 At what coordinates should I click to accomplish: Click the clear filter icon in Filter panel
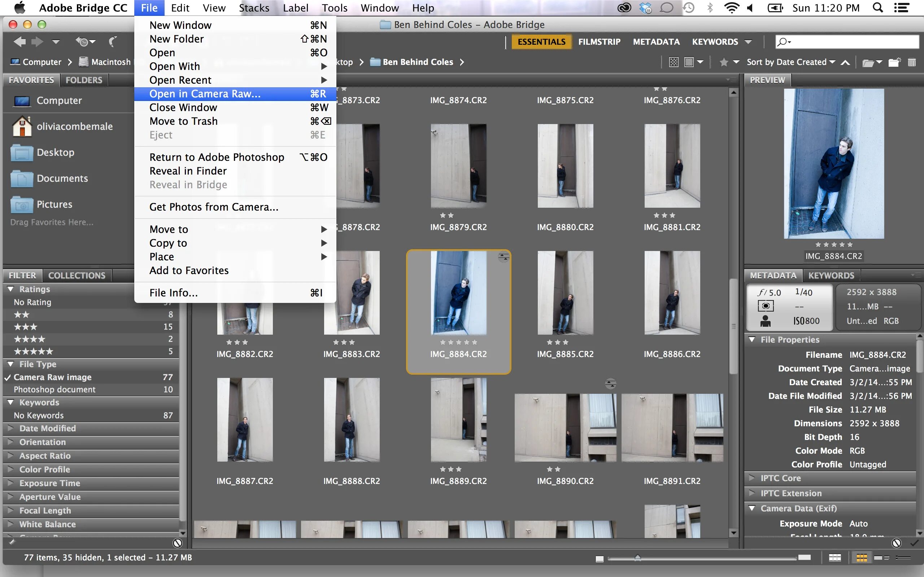tap(177, 543)
